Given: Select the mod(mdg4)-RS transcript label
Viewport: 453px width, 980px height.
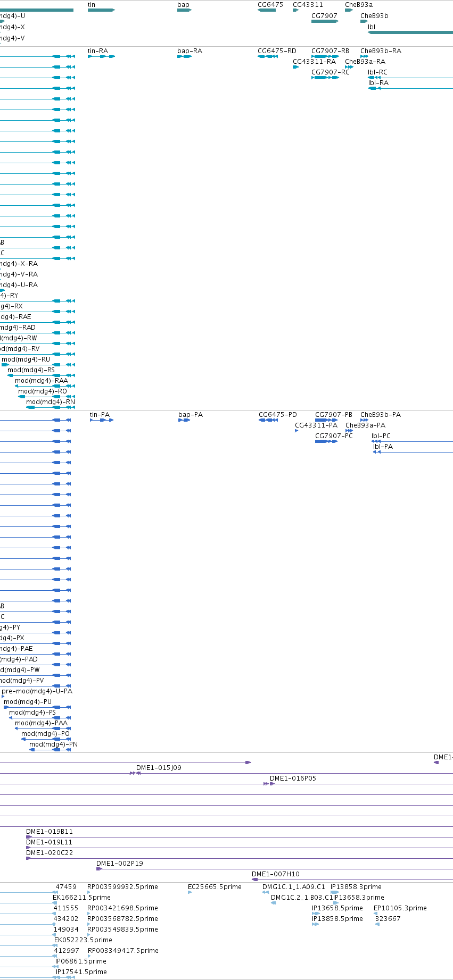Looking at the screenshot, I should (31, 370).
